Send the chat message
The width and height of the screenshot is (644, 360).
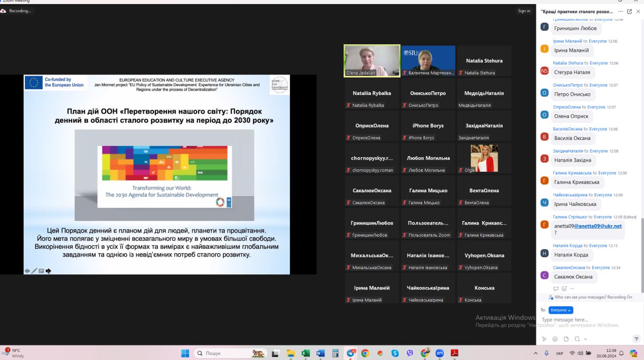click(636, 339)
